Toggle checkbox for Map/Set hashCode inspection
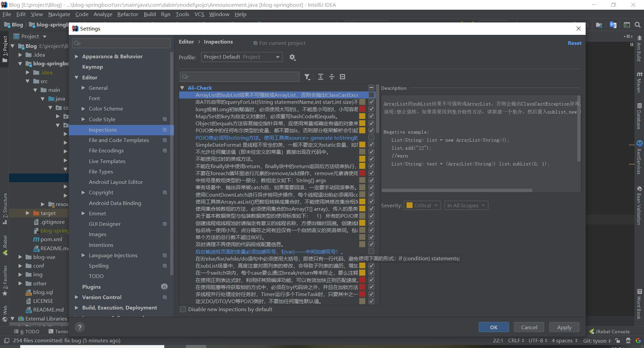This screenshot has width=644, height=348. pyautogui.click(x=371, y=116)
